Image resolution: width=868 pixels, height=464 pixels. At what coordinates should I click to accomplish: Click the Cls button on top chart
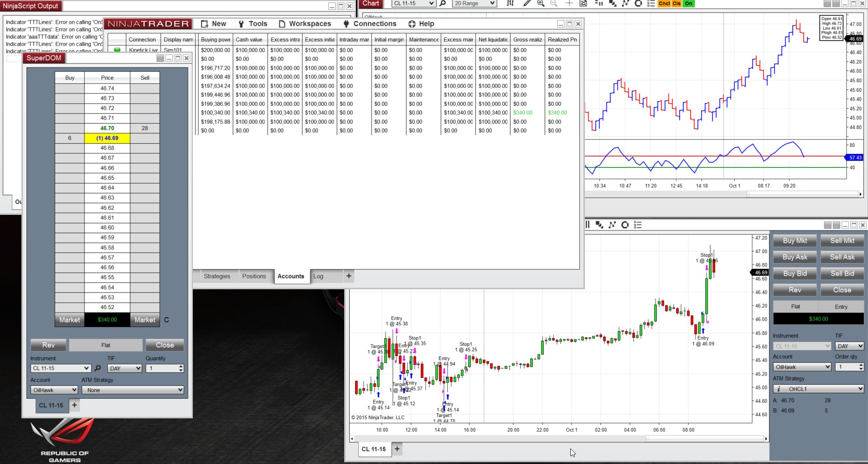(x=677, y=4)
